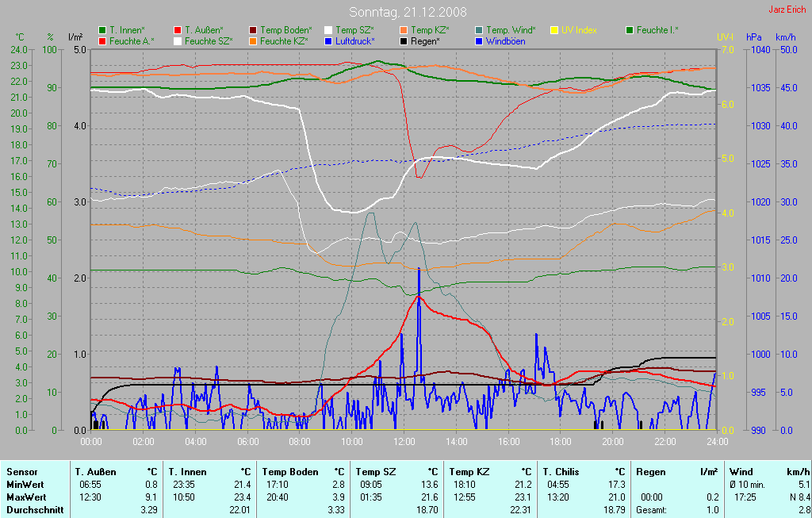Click the Sensor header in the table
This screenshot has height=518, width=812.
21,472
